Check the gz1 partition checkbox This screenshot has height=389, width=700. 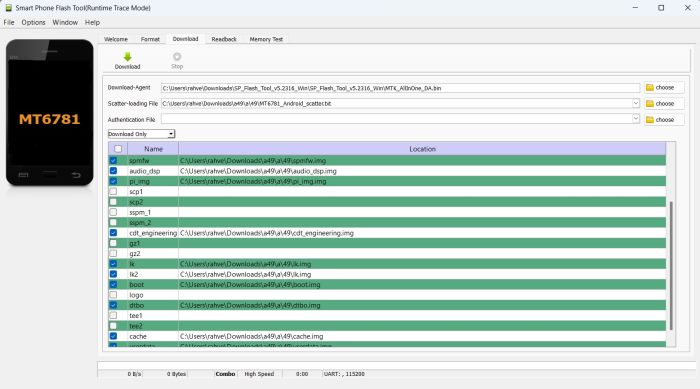(113, 243)
